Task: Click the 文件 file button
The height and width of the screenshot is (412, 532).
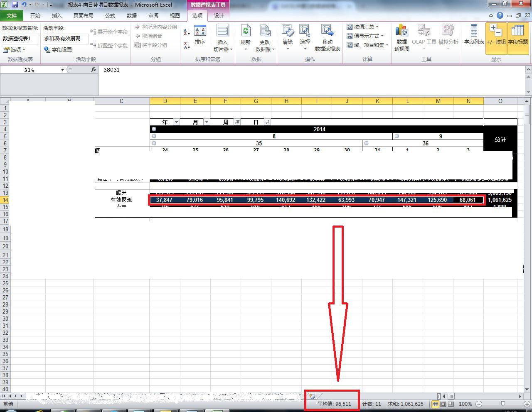Action: point(12,15)
